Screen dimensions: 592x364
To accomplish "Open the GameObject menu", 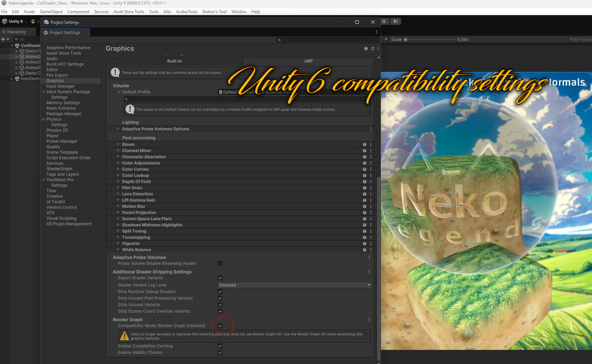I will click(51, 11).
